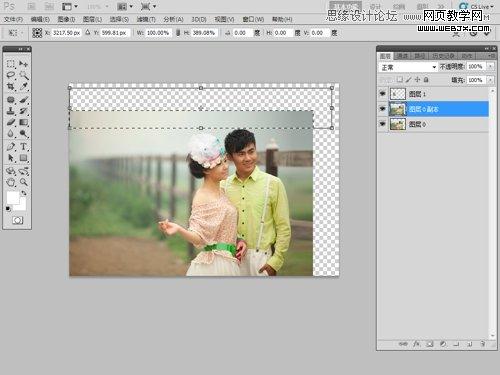500x375 pixels.
Task: Swap foreground and background colors
Action: 24,193
